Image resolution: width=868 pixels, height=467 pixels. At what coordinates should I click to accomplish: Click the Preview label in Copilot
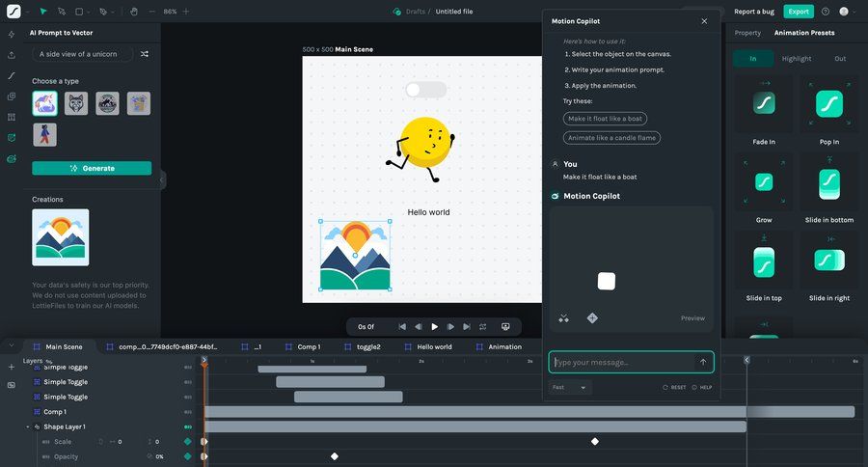tap(692, 318)
